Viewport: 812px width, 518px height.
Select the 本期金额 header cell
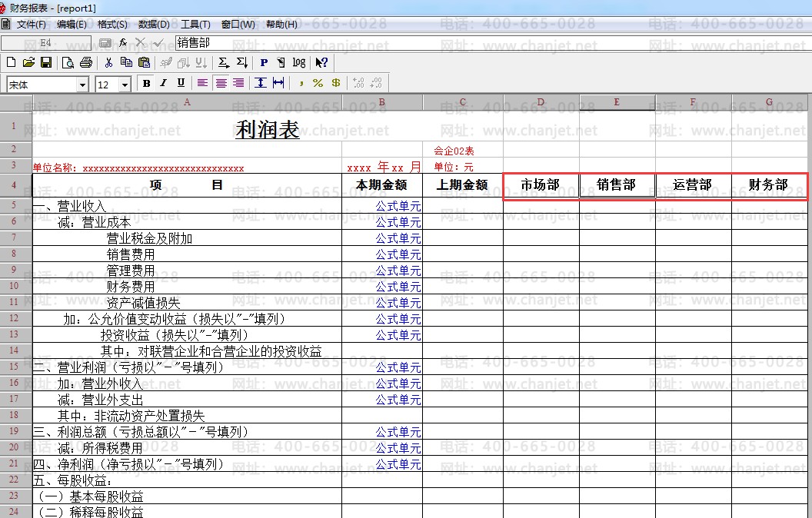click(382, 184)
